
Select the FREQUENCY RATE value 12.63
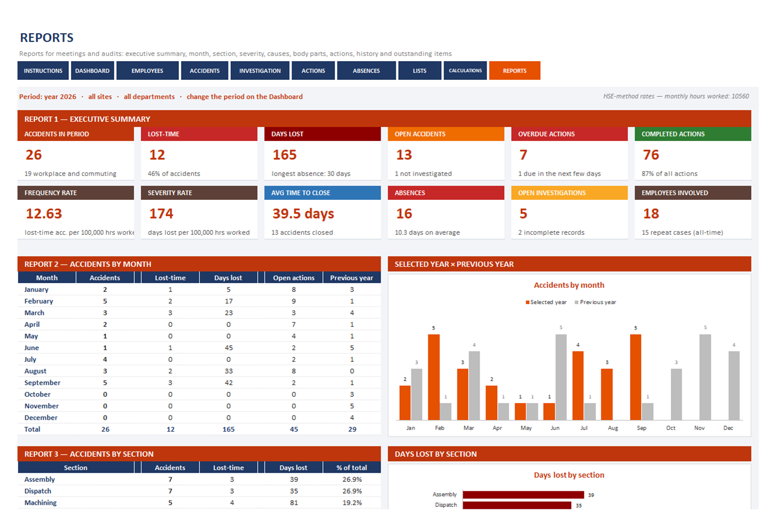tap(44, 214)
